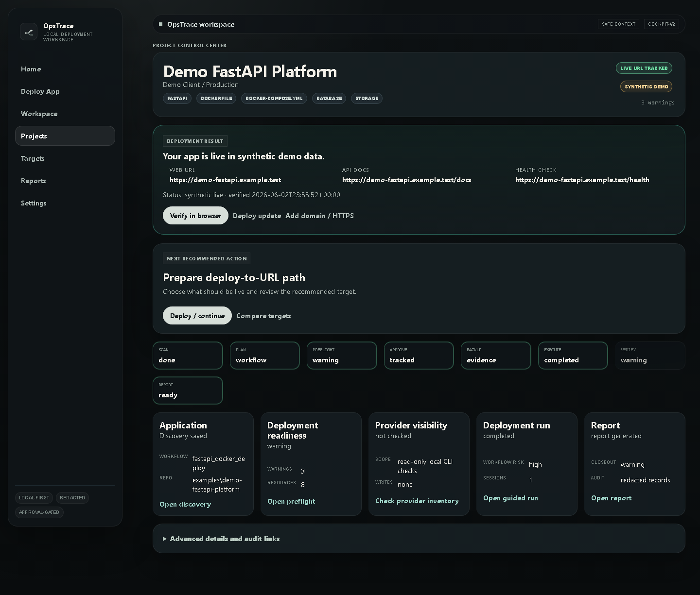Click the STORAGE tag chip
This screenshot has width=700, height=595.
[367, 99]
